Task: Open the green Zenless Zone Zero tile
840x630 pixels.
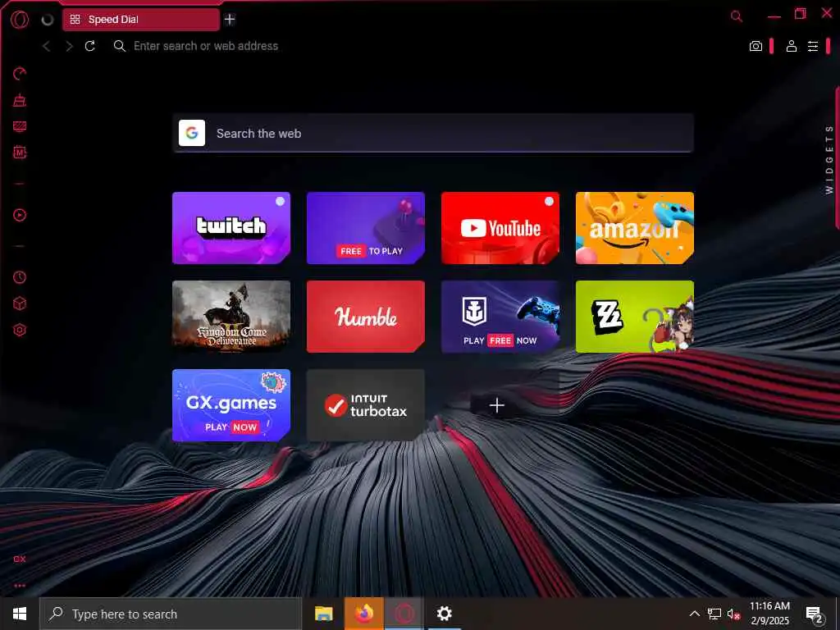Action: (635, 317)
